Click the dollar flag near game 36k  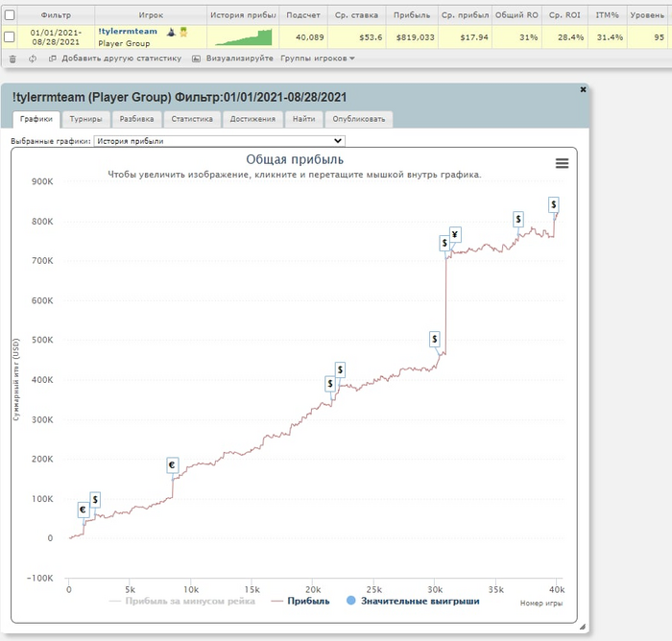click(518, 220)
